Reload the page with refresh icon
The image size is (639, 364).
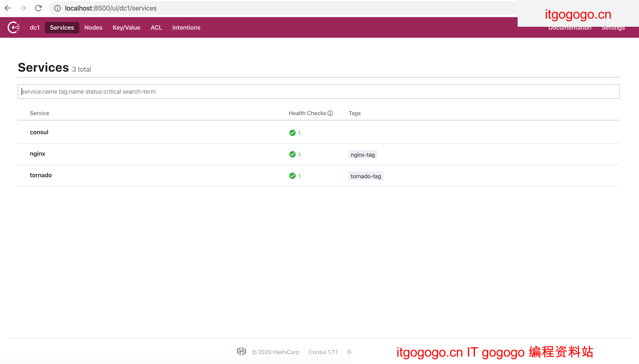tap(38, 8)
